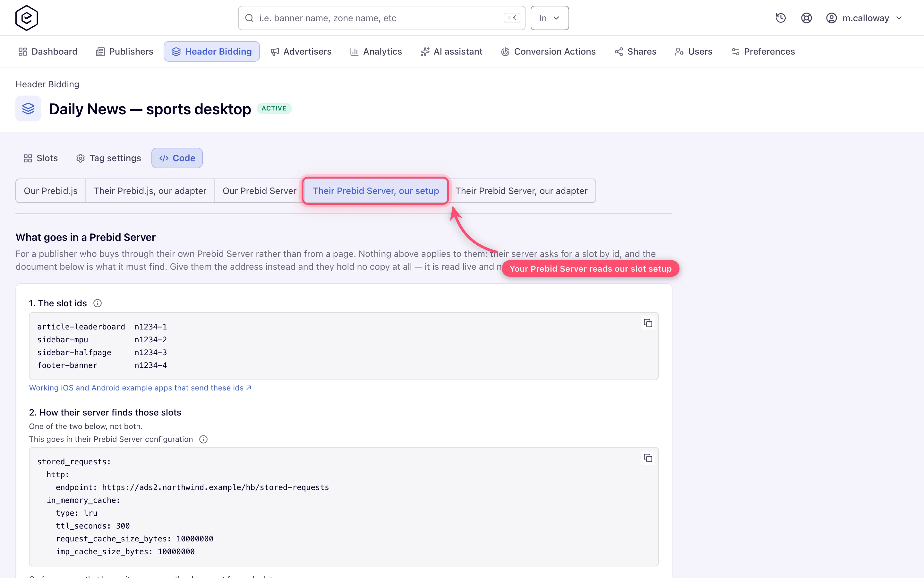Copy the slot ids code block
This screenshot has height=578, width=924.
[x=647, y=323]
